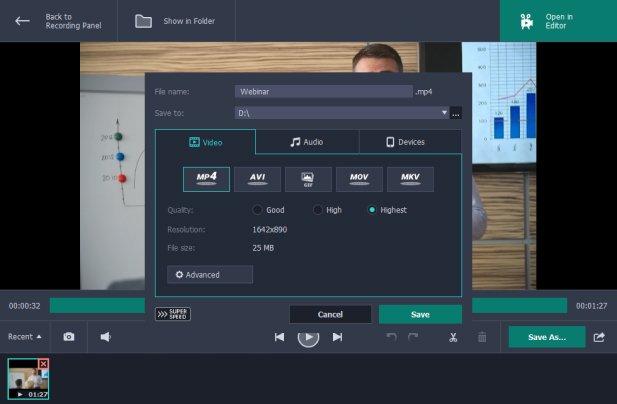Switch to the Audio tab
The image size is (617, 404).
click(x=307, y=142)
